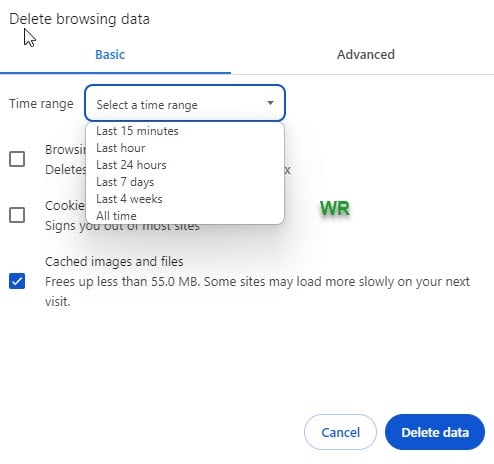
Task: Click the Cached images and files label
Action: [x=114, y=262]
